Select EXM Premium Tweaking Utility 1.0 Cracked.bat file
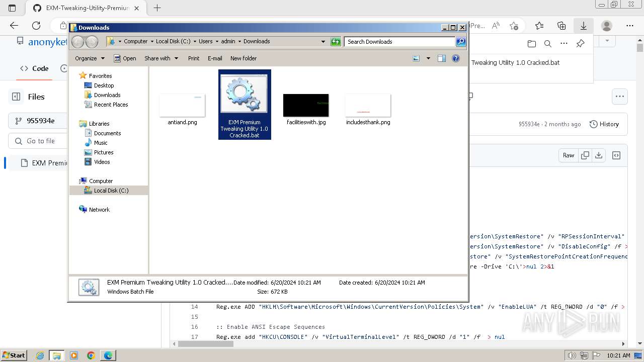644x362 pixels. (x=245, y=105)
